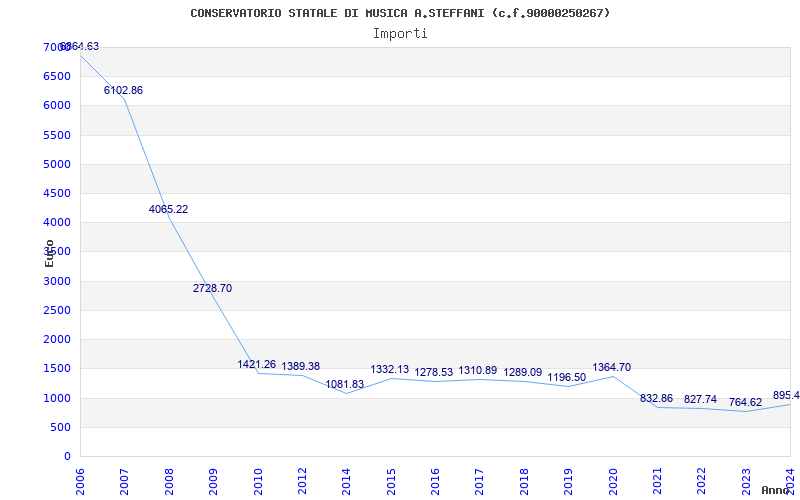Click the 2008 x-axis year label
The height and width of the screenshot is (500, 800).
pos(169,481)
